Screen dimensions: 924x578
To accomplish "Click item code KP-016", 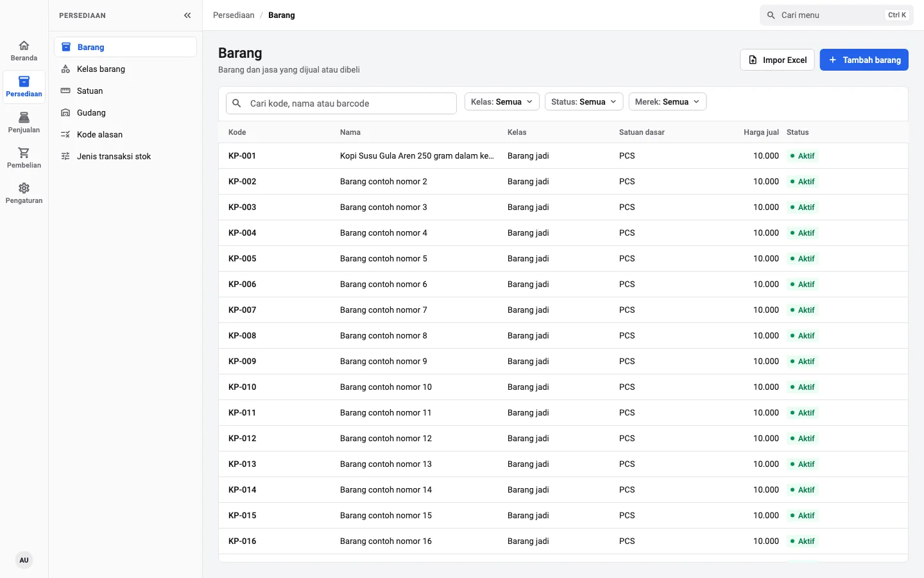I will tap(243, 541).
